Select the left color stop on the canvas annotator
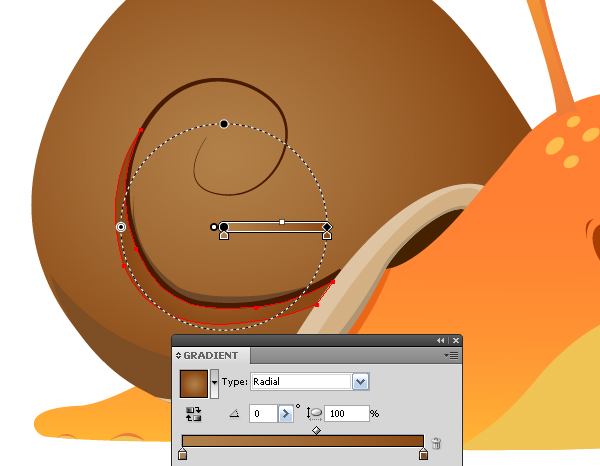 [224, 236]
